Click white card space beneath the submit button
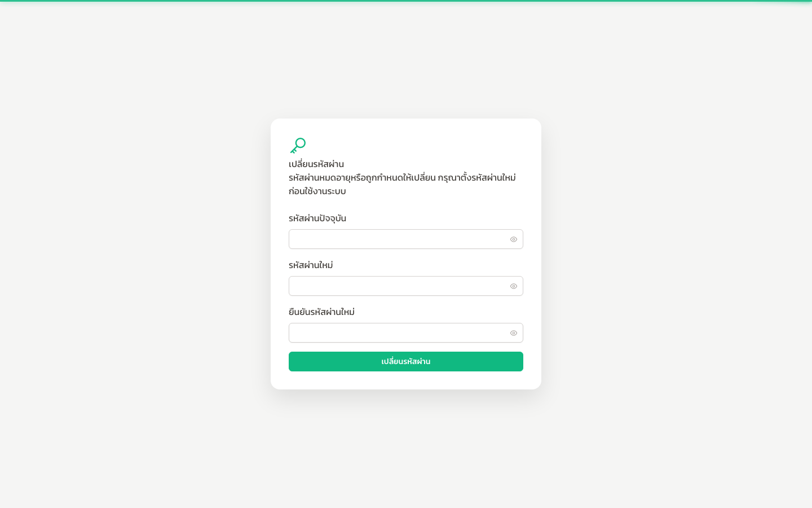The width and height of the screenshot is (812, 508). pos(406,380)
